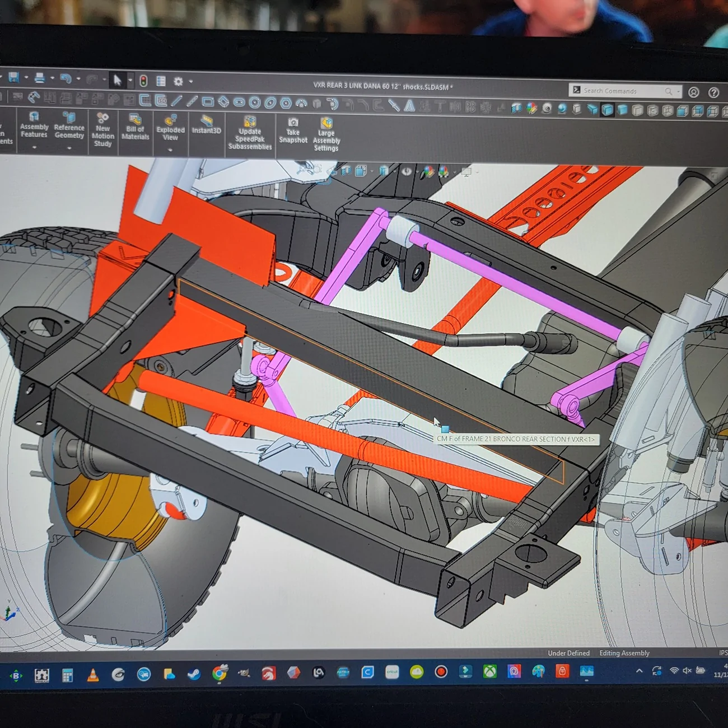The height and width of the screenshot is (728, 728).
Task: Click Update SpeedPak Subassemblies
Action: click(250, 133)
